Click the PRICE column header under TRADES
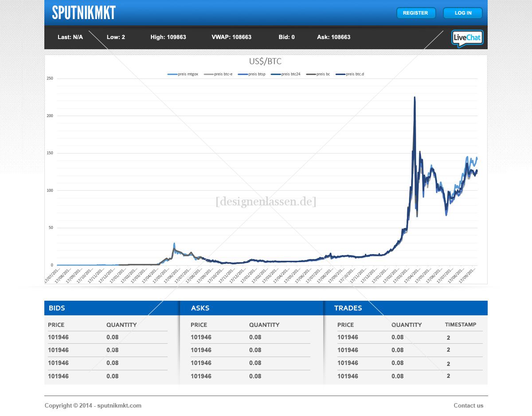 (346, 325)
